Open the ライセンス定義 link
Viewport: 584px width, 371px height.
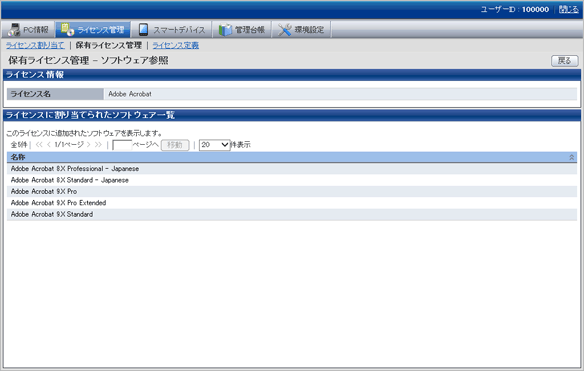[x=175, y=45]
